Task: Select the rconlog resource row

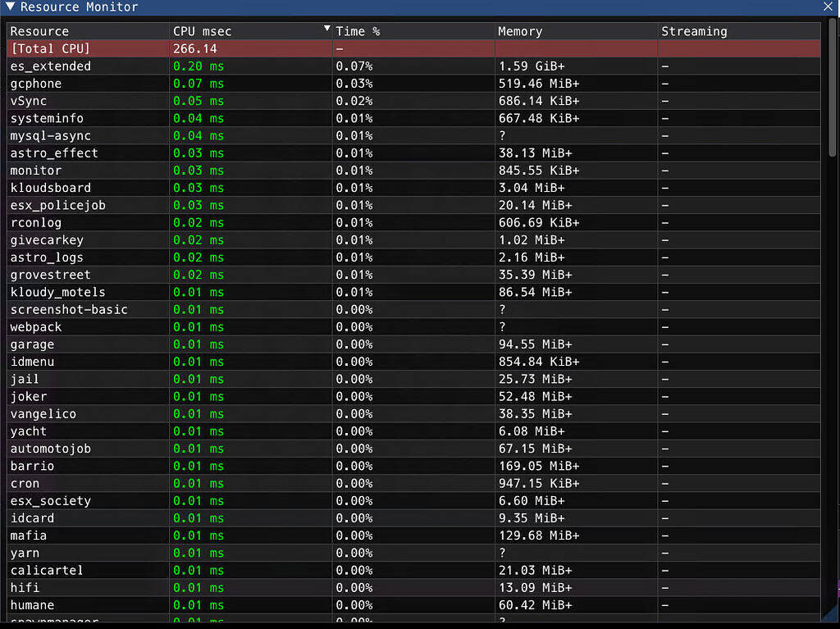Action: point(246,222)
